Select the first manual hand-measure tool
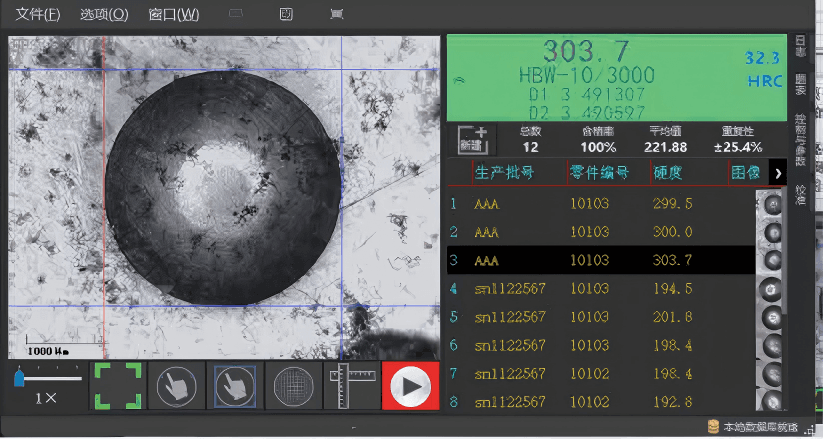The image size is (823, 439). point(175,386)
